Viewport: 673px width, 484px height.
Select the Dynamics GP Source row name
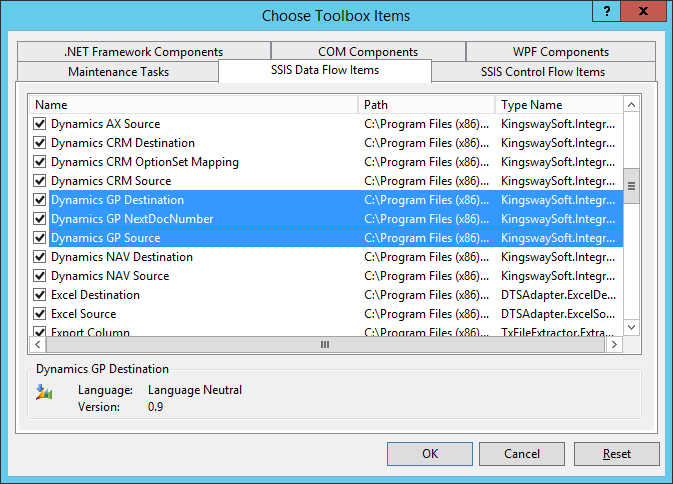point(106,238)
